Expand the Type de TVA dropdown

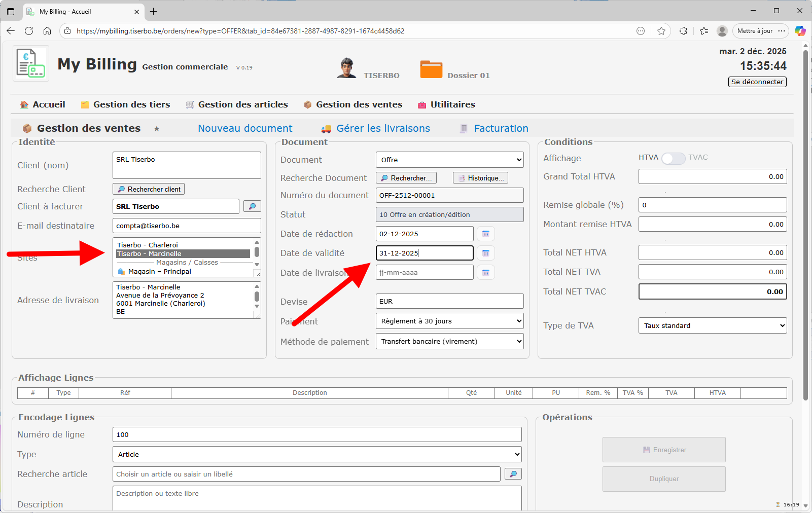[x=712, y=325]
